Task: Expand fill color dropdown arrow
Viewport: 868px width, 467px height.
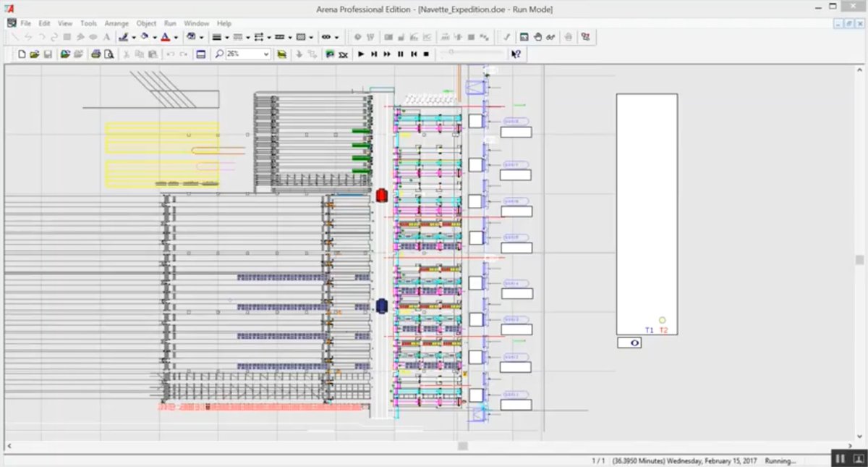Action: click(x=154, y=38)
